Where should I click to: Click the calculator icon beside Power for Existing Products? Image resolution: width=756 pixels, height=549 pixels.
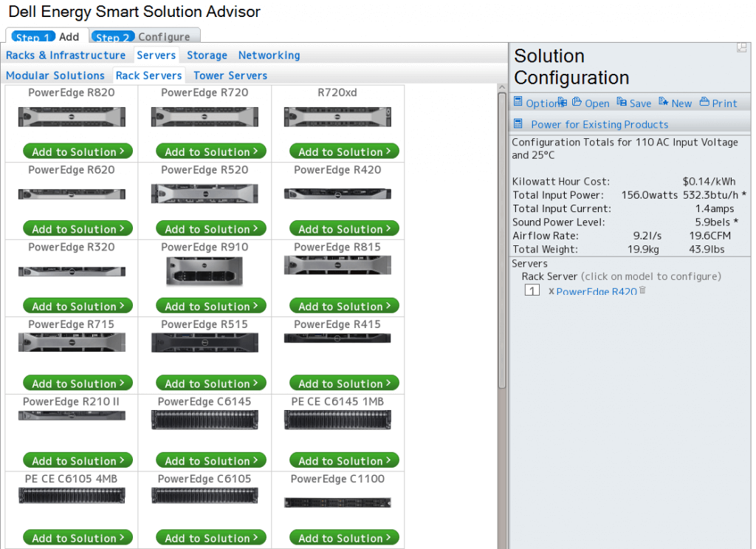[x=518, y=123]
